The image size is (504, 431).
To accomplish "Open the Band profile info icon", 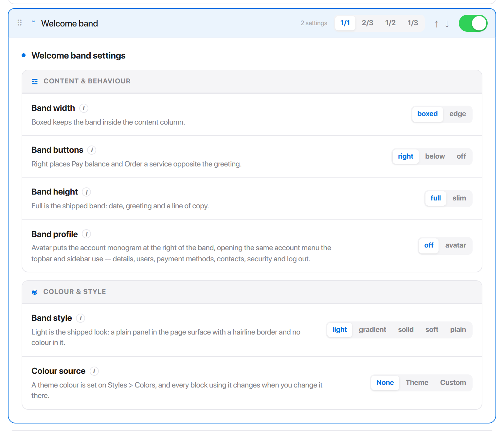I will click(x=86, y=234).
